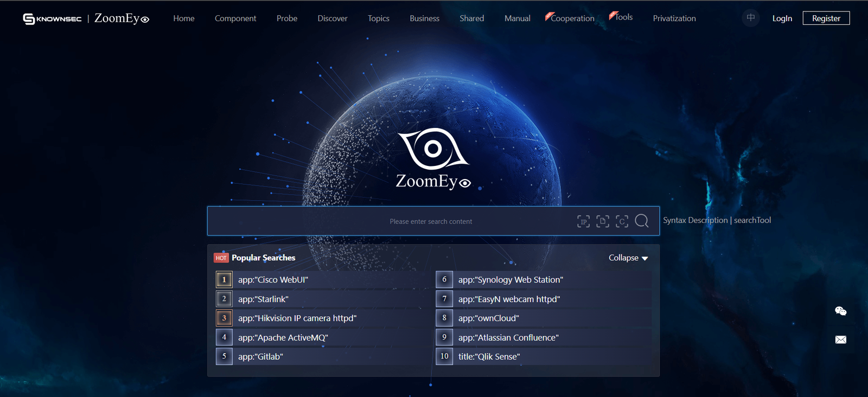Open the WeChat contact icon
868x397 pixels.
pyautogui.click(x=840, y=311)
